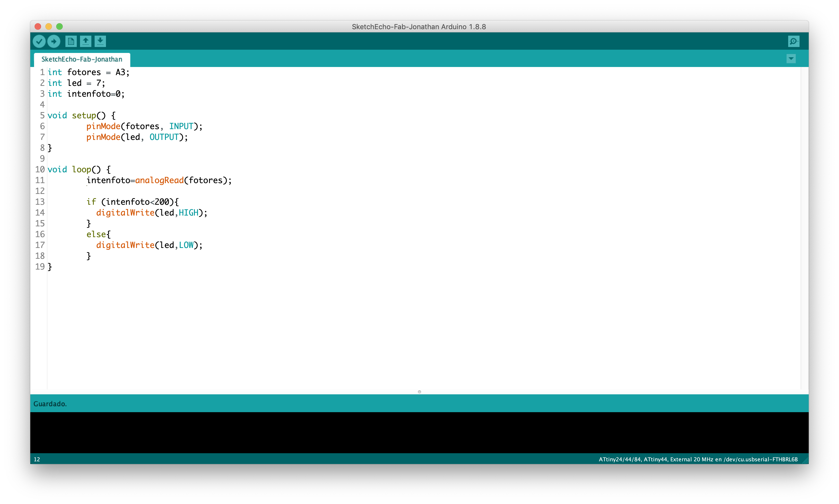Save the sketch with down-arrow icon
Image resolution: width=839 pixels, height=504 pixels.
(x=100, y=41)
